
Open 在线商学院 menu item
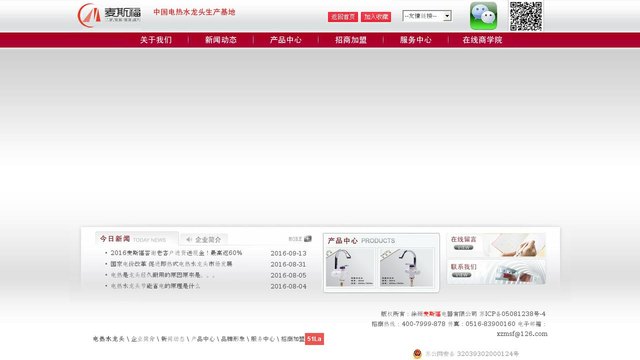pos(482,40)
